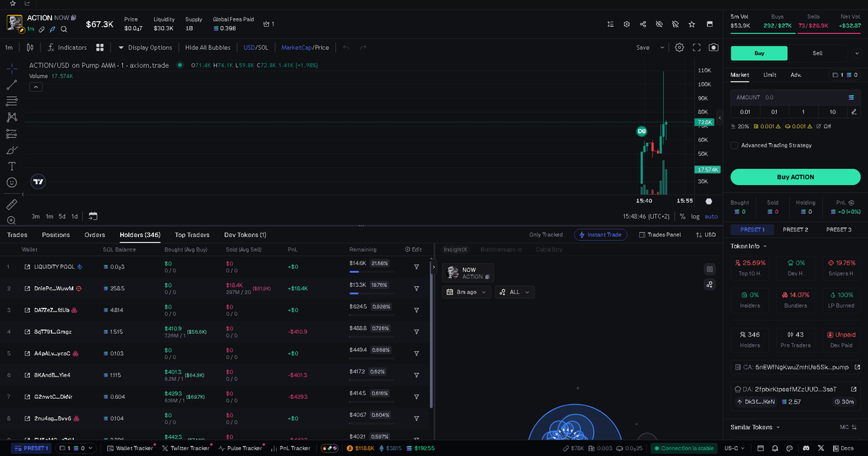This screenshot has height=456, width=868.
Task: Collapse the volume indicator legend arrow
Action: (35, 87)
